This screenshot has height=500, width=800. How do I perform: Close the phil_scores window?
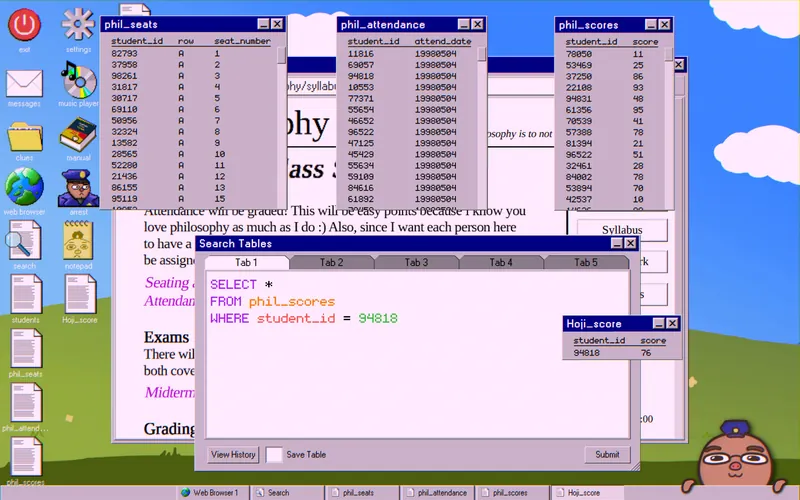point(665,24)
